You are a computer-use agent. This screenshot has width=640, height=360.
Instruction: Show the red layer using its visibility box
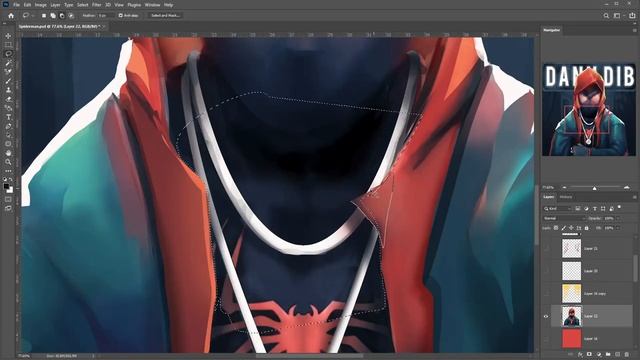[546, 339]
